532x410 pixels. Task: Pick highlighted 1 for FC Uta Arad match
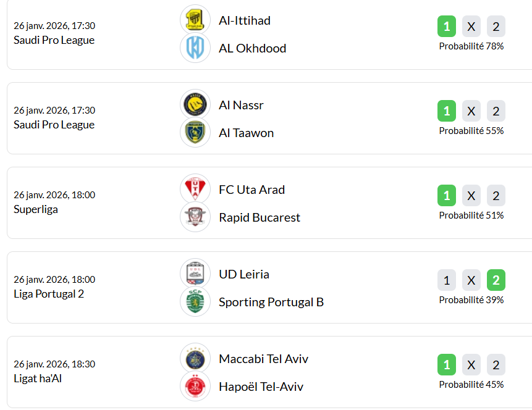[447, 196]
